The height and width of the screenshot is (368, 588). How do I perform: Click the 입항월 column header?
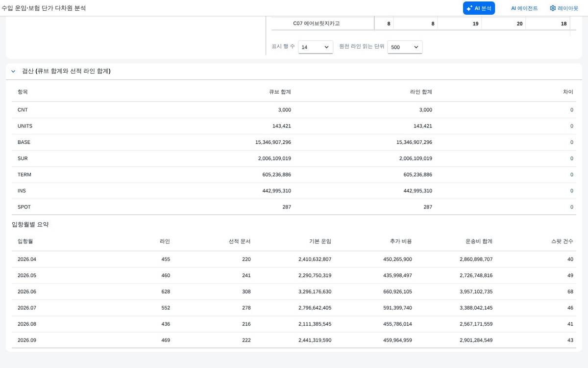[25, 241]
